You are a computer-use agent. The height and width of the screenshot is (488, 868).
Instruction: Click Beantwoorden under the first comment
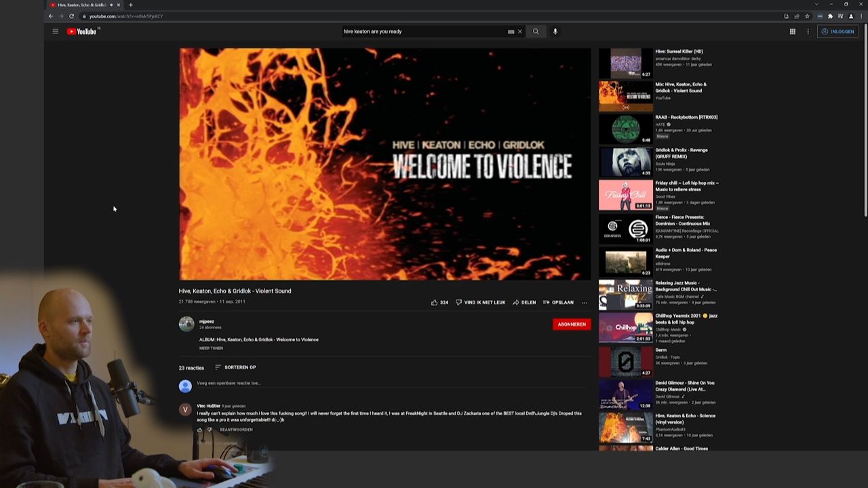click(236, 430)
